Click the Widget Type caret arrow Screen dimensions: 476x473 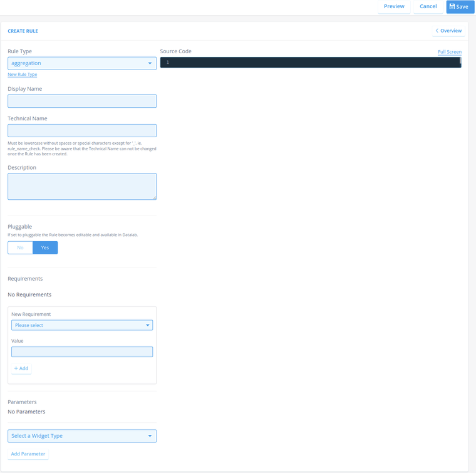tap(150, 436)
